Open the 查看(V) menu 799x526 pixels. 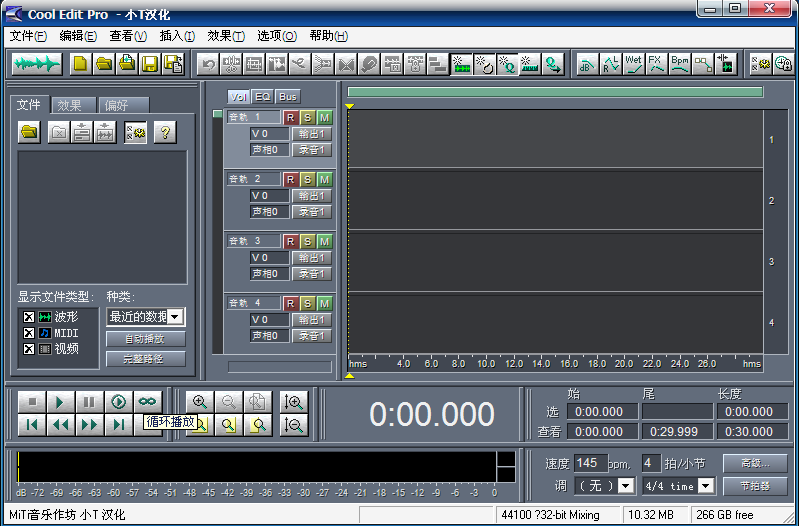pyautogui.click(x=128, y=36)
